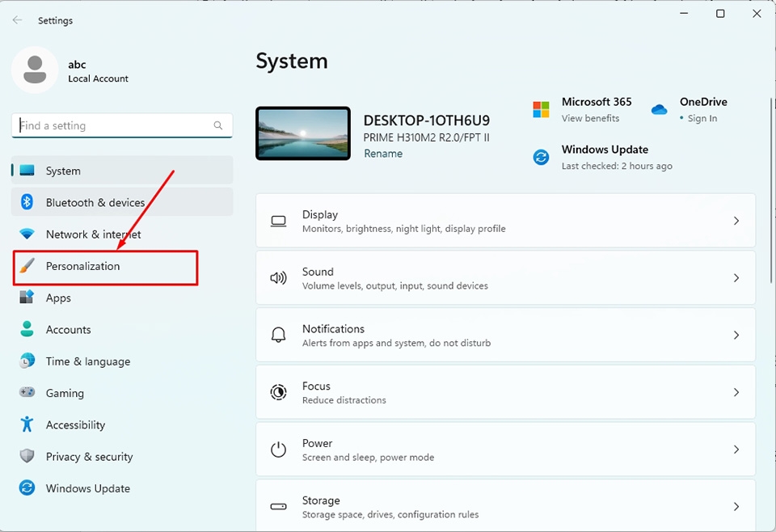Click the Windows Update sync icon

pyautogui.click(x=540, y=158)
